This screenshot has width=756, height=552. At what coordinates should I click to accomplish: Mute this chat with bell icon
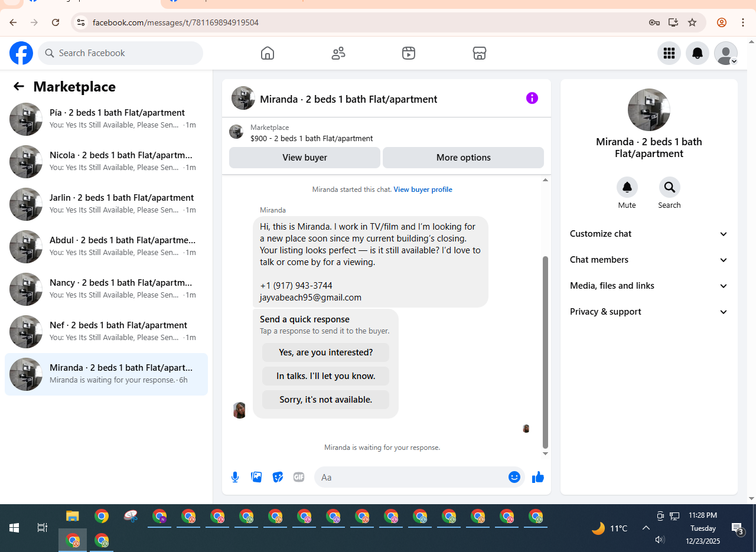[x=627, y=187]
